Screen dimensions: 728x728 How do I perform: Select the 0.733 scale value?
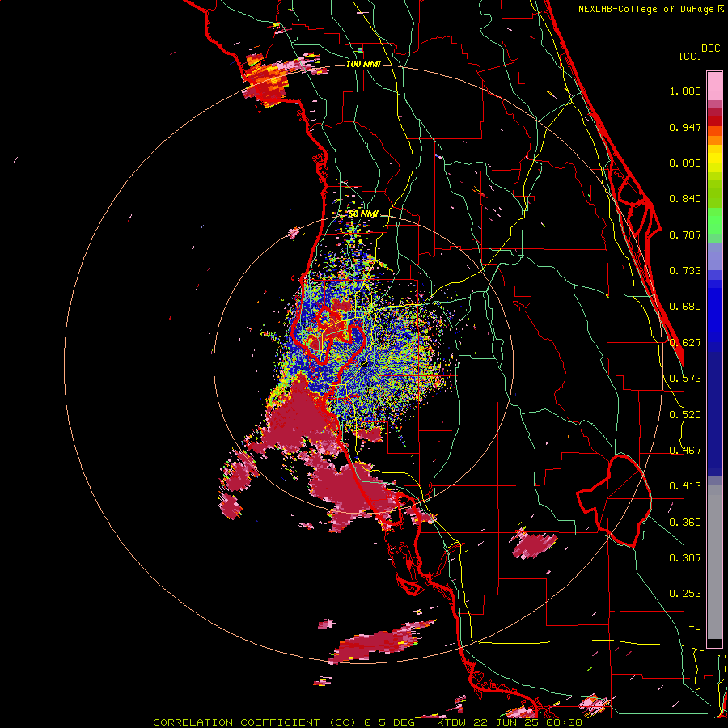pos(685,271)
